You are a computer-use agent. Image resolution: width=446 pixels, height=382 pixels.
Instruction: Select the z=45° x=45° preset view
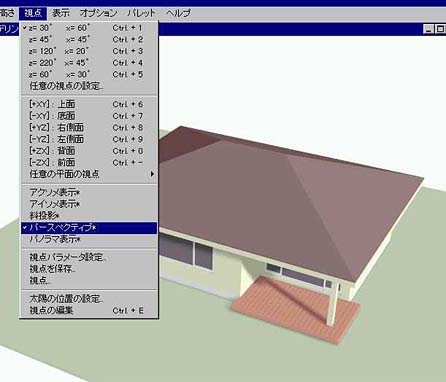89,39
